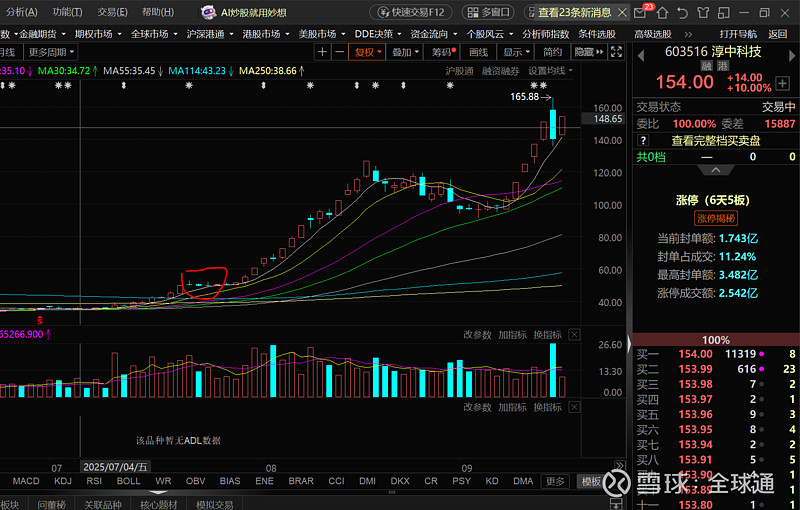
Task: Click the 涨停揭秘 button
Action: (x=716, y=218)
